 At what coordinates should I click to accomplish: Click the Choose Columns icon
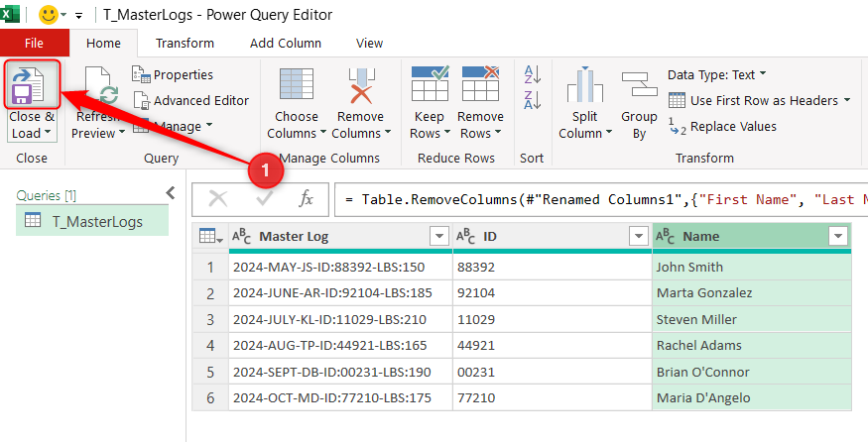click(x=297, y=84)
